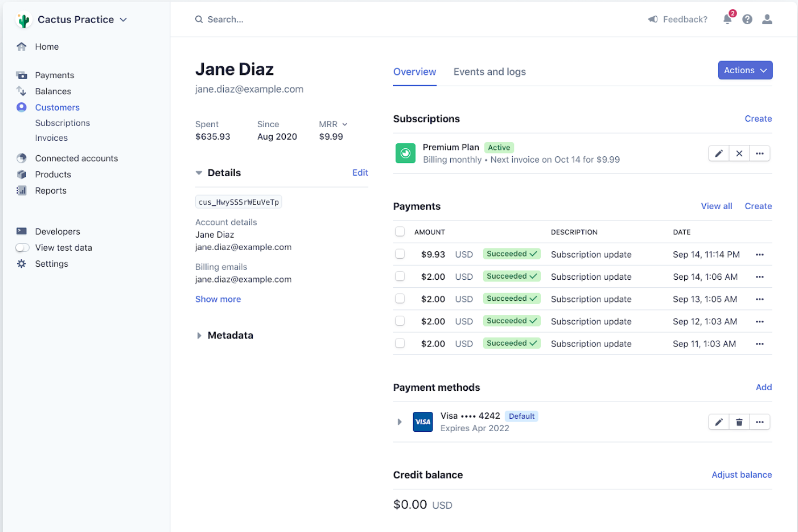Screen dimensions: 798x532
Task: Open the help question mark icon
Action: pos(747,19)
